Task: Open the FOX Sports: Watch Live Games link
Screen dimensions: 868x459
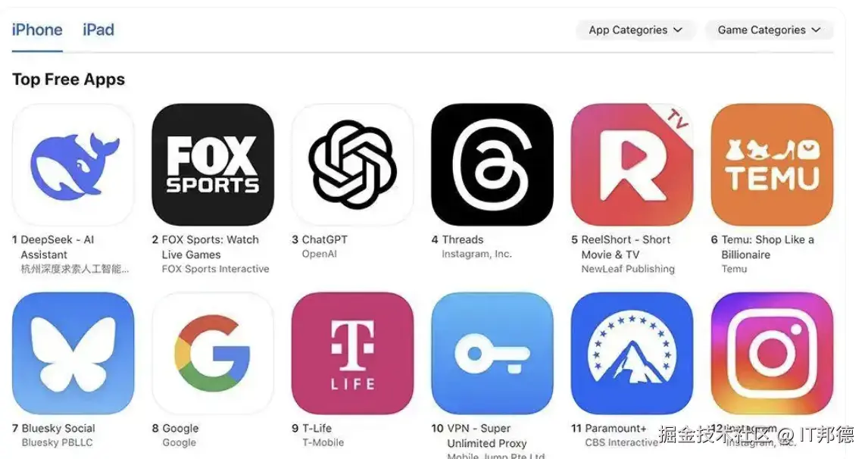Action: tap(211, 247)
